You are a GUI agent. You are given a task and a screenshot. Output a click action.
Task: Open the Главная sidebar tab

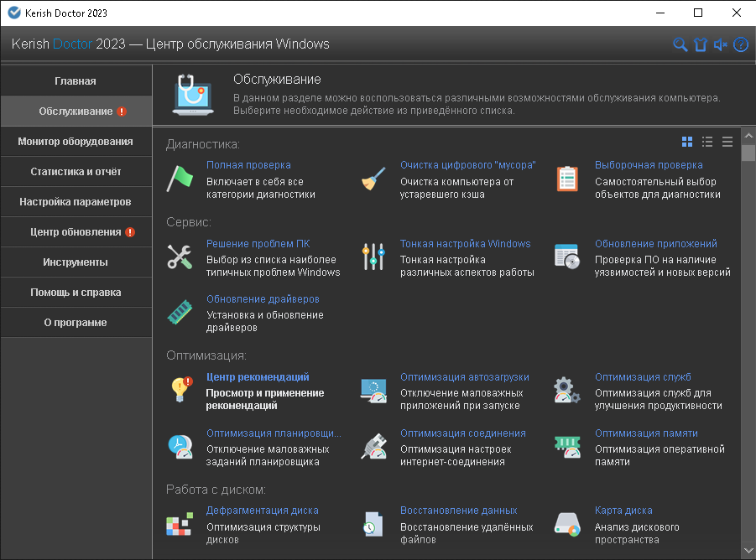point(76,80)
